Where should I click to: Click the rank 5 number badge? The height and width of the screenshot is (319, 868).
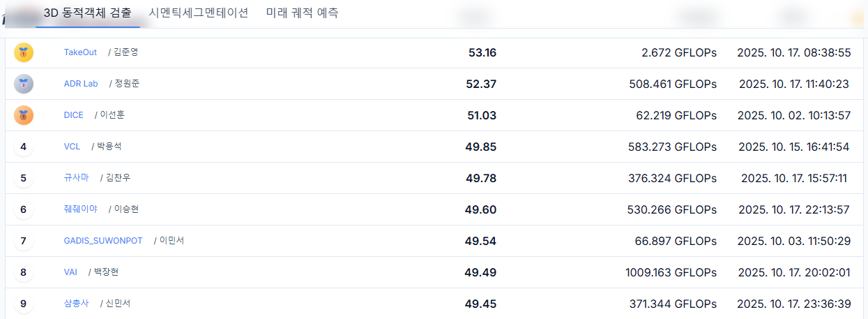[24, 178]
